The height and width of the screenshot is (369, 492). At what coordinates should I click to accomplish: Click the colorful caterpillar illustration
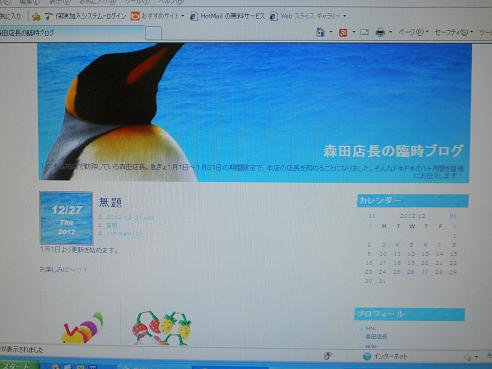(x=82, y=328)
